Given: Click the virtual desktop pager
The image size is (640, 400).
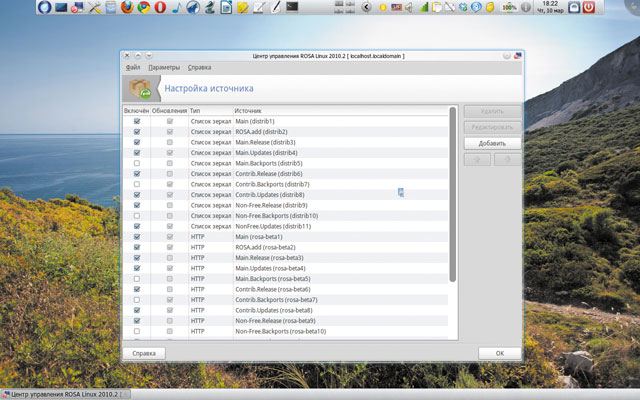Looking at the screenshot, I should click(x=344, y=7).
